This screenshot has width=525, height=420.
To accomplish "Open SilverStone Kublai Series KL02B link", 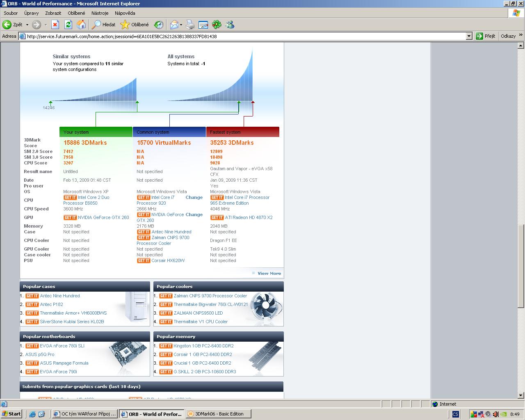I will click(72, 322).
